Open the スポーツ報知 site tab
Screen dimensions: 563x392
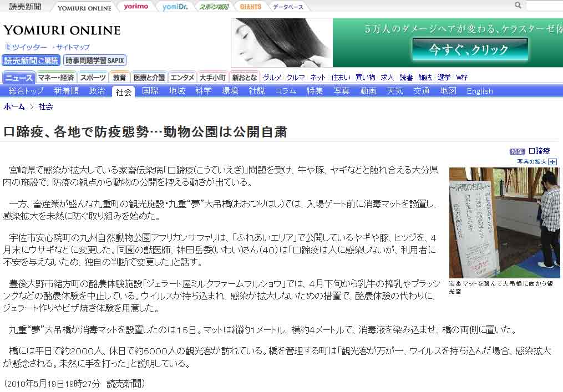(x=214, y=7)
